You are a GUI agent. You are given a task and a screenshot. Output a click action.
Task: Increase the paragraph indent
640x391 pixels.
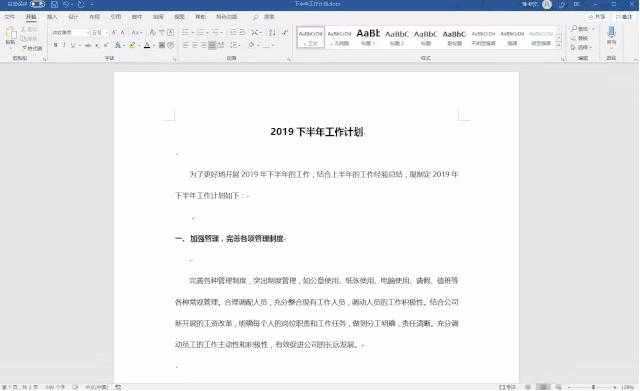[x=242, y=32]
